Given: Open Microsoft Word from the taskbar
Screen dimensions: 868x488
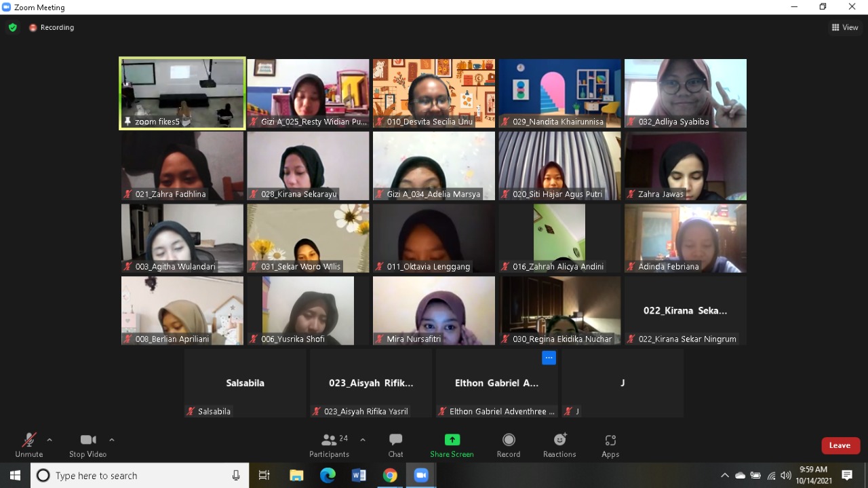Looking at the screenshot, I should (x=359, y=476).
